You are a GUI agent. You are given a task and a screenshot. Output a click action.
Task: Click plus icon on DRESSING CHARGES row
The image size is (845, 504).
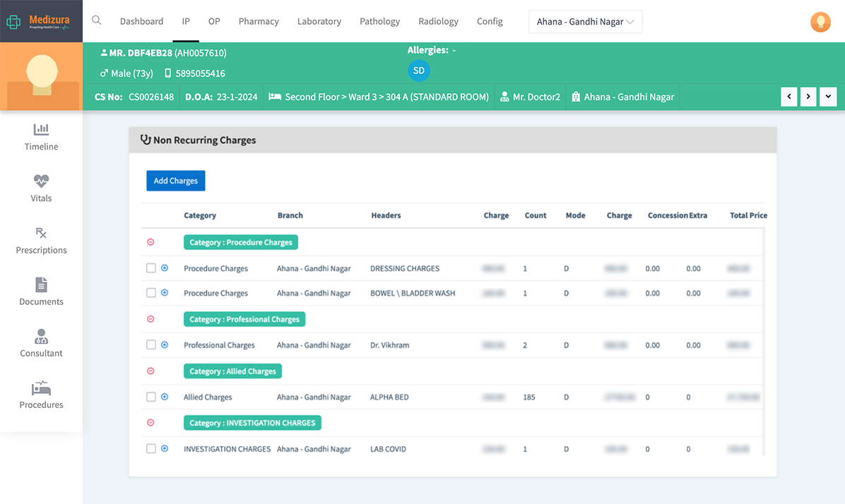point(165,268)
